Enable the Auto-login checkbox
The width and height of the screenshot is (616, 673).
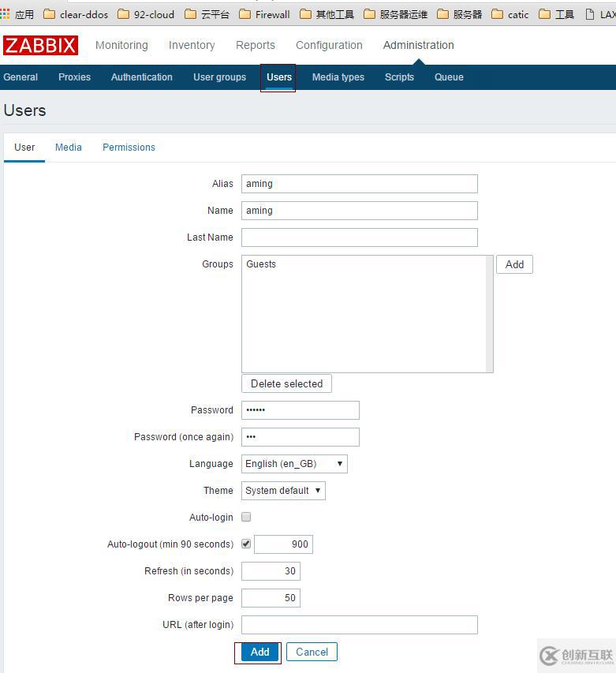click(x=246, y=518)
